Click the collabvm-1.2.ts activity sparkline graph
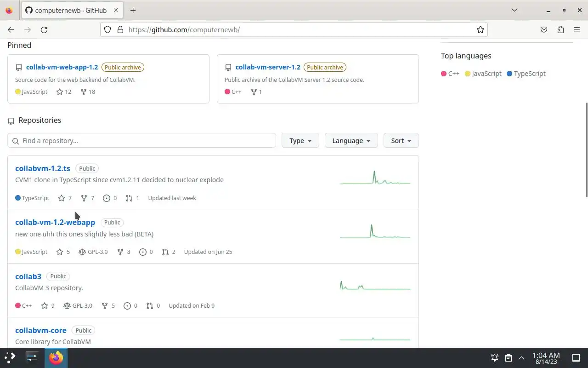The image size is (588, 368). 375,178
